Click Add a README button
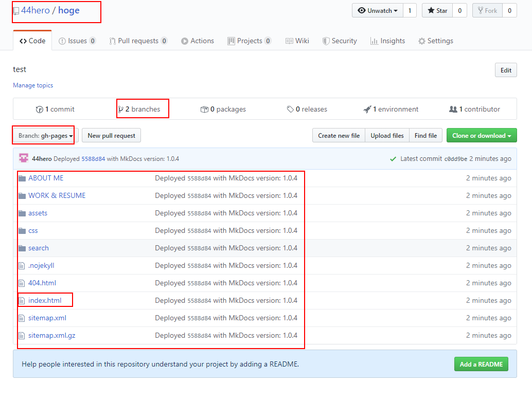Image resolution: width=532 pixels, height=401 pixels. click(481, 364)
